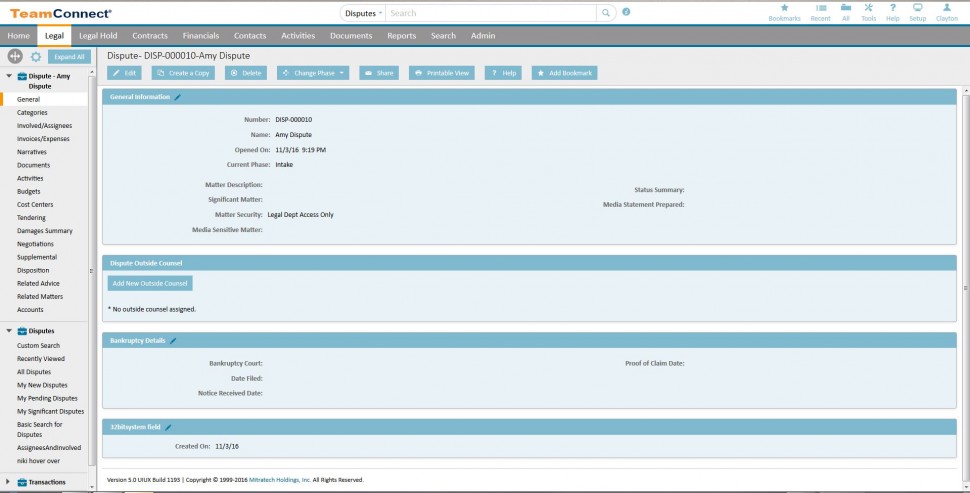
Task: Select Disposition in the sidebar
Action: tap(33, 270)
